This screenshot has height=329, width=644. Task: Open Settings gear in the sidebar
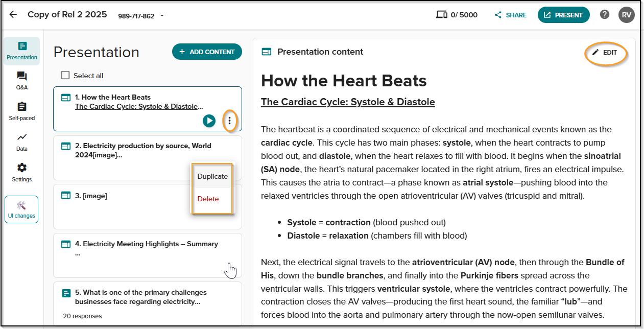pos(21,173)
